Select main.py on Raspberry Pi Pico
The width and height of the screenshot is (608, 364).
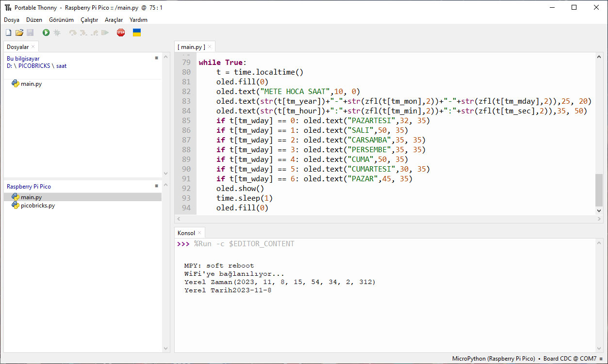coord(31,197)
